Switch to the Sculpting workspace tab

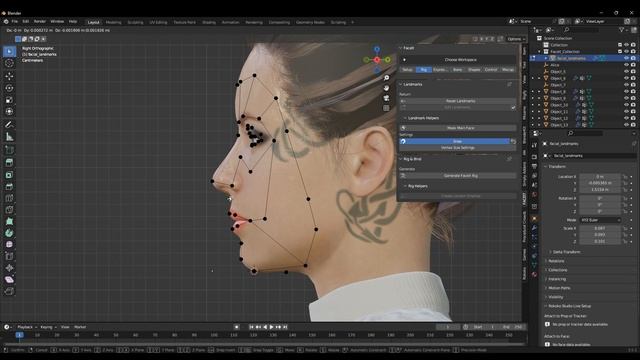(135, 22)
